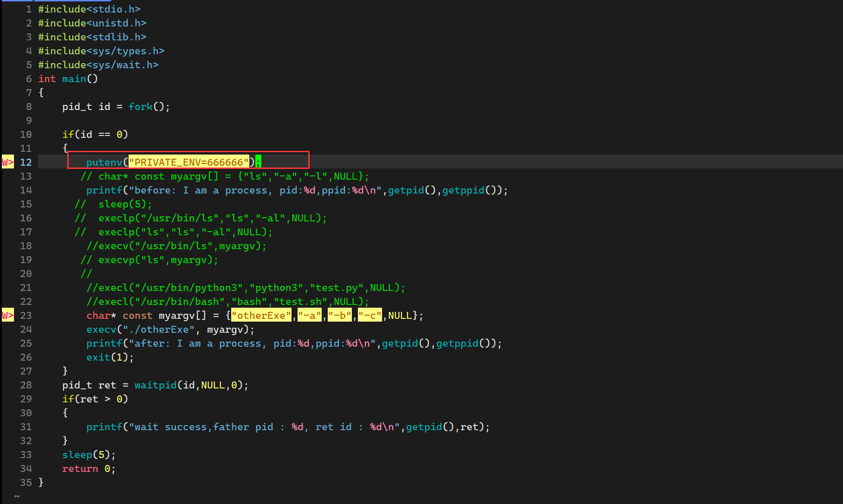Click the commented python3 execl line

pos(246,287)
